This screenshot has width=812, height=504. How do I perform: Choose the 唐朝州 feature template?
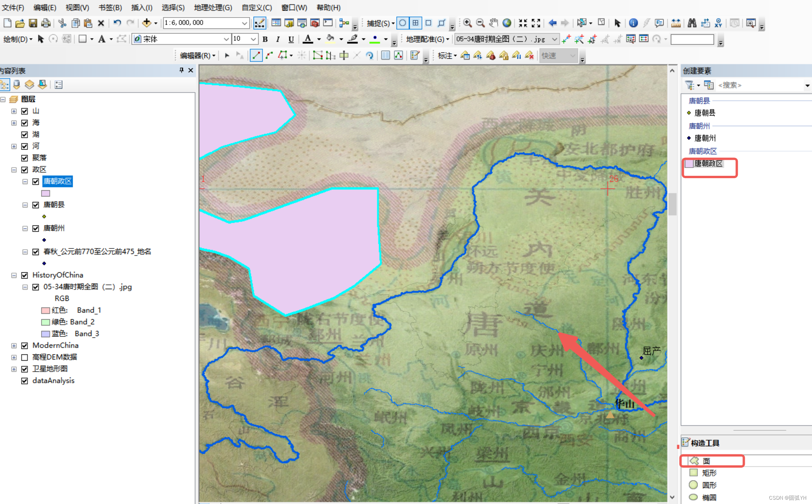(x=705, y=138)
